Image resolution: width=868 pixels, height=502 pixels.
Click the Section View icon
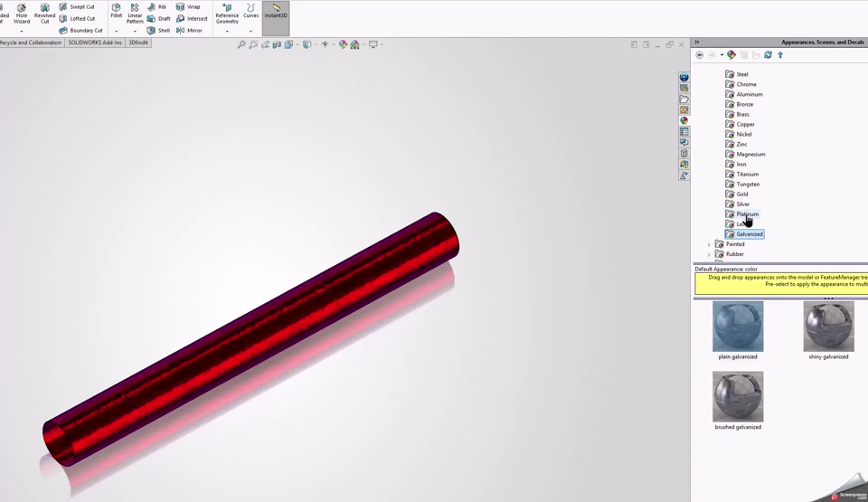point(277,44)
